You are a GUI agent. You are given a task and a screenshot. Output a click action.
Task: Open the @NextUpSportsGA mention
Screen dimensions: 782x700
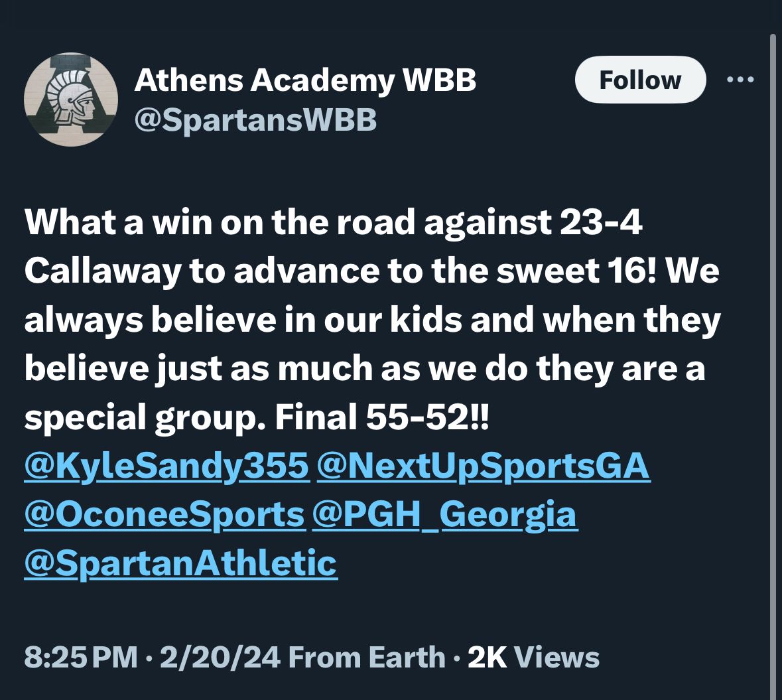(x=484, y=466)
